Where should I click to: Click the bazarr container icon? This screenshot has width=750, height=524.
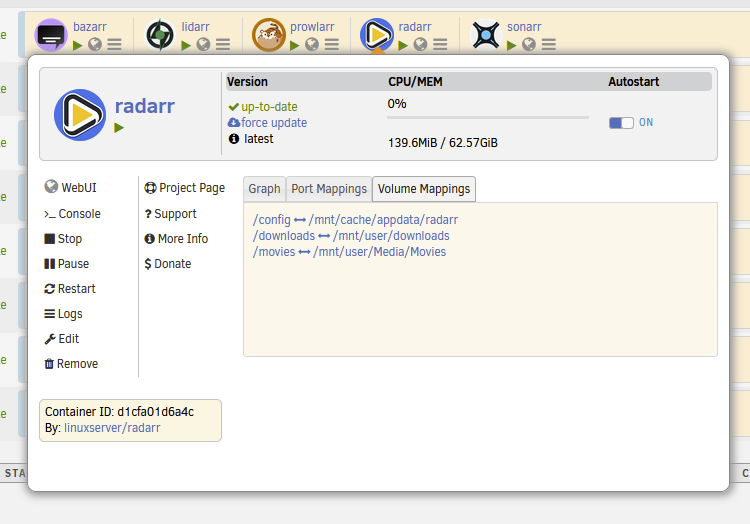pos(51,34)
